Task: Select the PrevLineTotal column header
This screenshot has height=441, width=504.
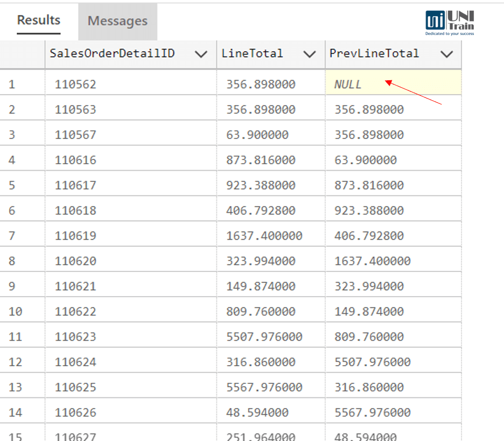Action: click(x=394, y=54)
